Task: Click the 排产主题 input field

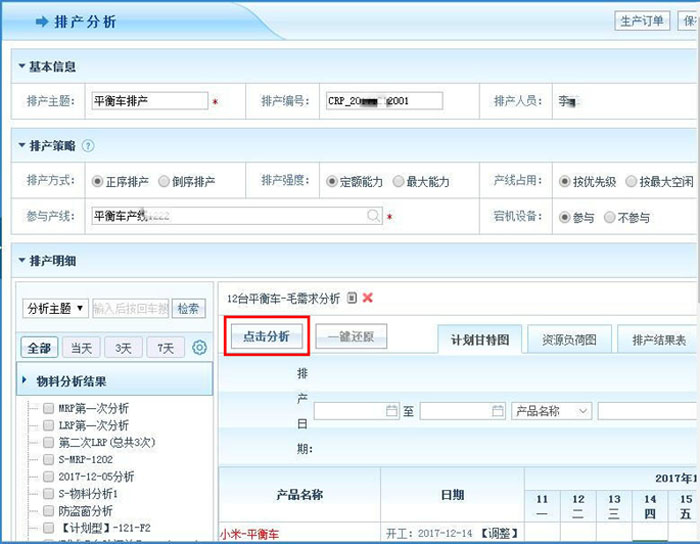Action: pos(148,101)
